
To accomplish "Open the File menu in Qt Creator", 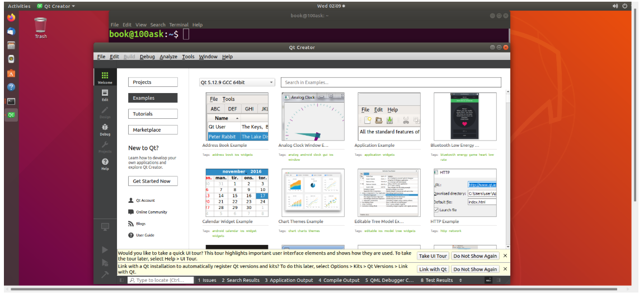I will coord(101,57).
